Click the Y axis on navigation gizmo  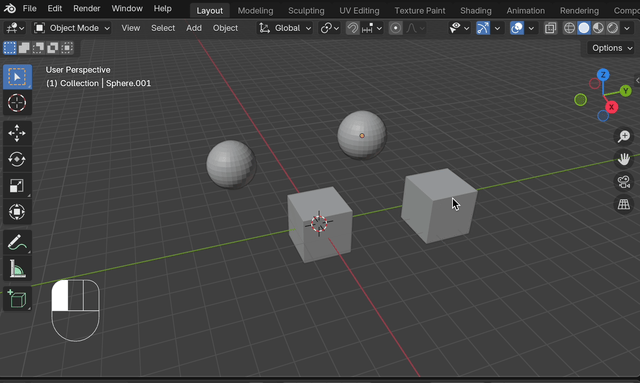point(625,91)
